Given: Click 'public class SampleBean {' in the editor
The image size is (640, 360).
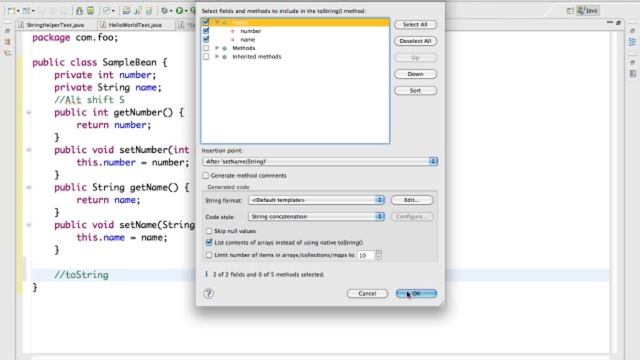Looking at the screenshot, I should (100, 62).
